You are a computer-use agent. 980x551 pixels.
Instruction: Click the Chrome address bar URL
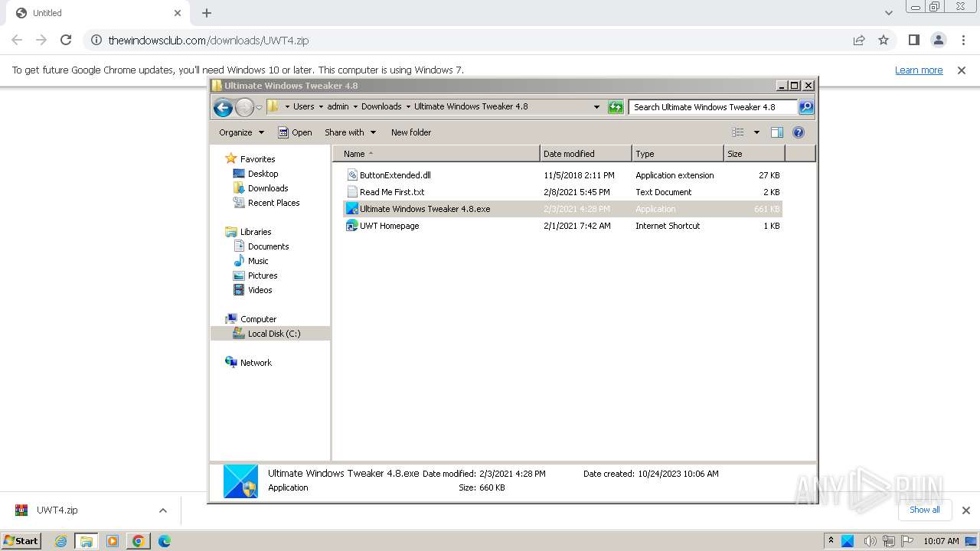point(208,41)
